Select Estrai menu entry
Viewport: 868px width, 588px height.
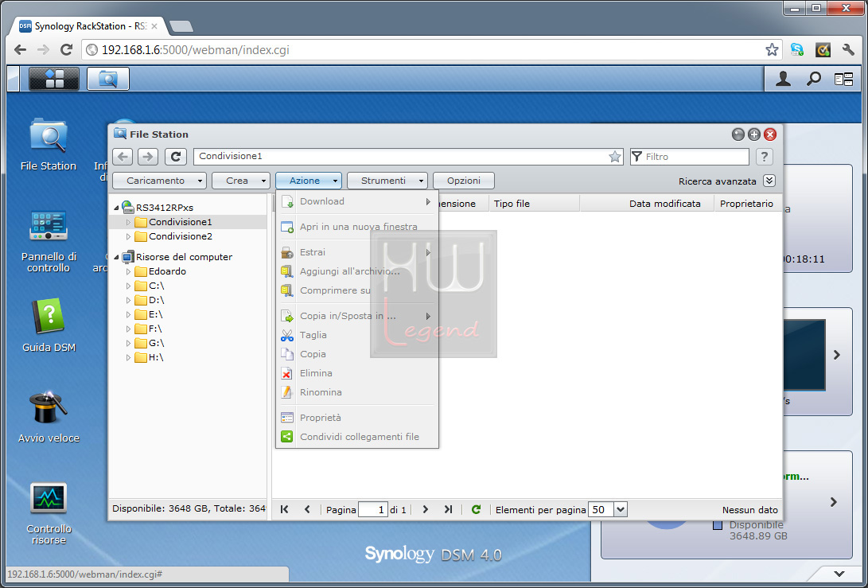tap(357, 252)
